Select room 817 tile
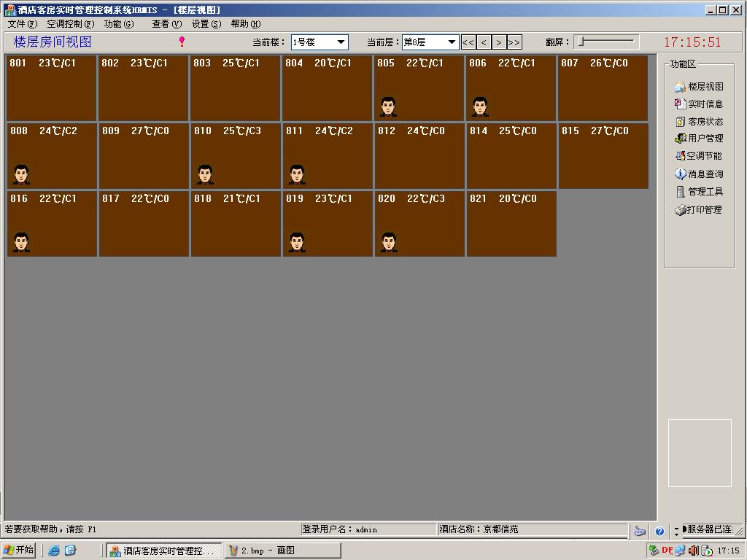The height and width of the screenshot is (560, 747). (x=144, y=224)
